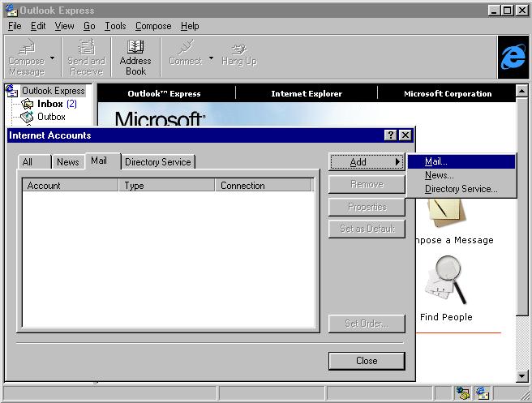Click the Find People link text
Image resolution: width=532 pixels, height=403 pixels.
coord(446,317)
